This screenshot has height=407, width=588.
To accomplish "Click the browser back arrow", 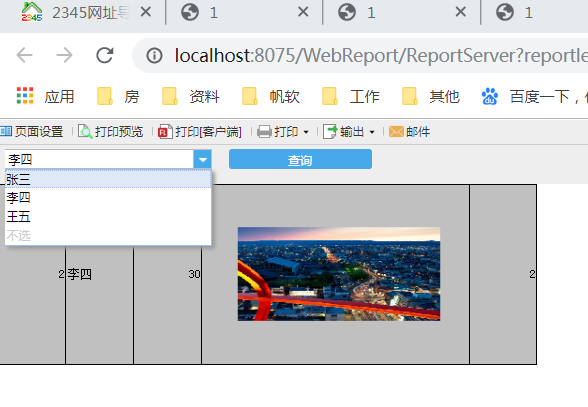I will point(25,56).
